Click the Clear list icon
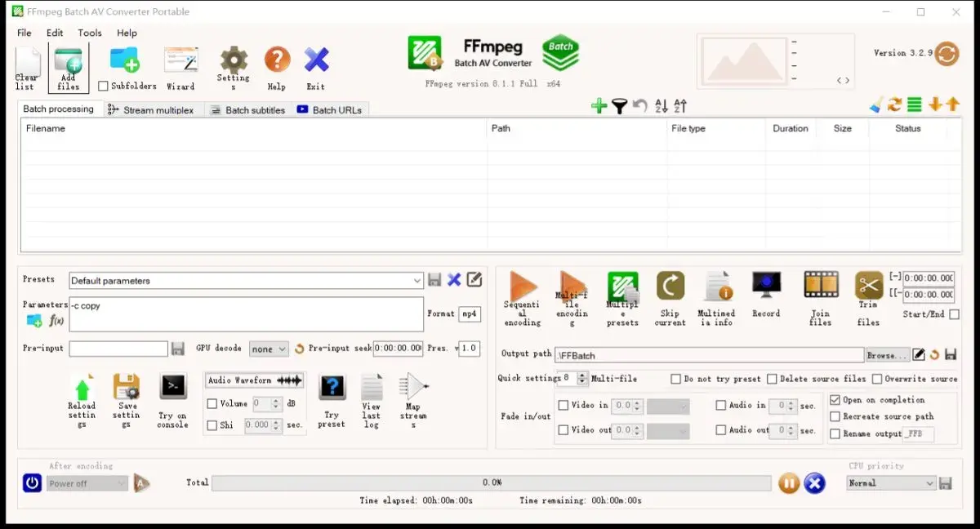This screenshot has height=529, width=980. [x=27, y=62]
